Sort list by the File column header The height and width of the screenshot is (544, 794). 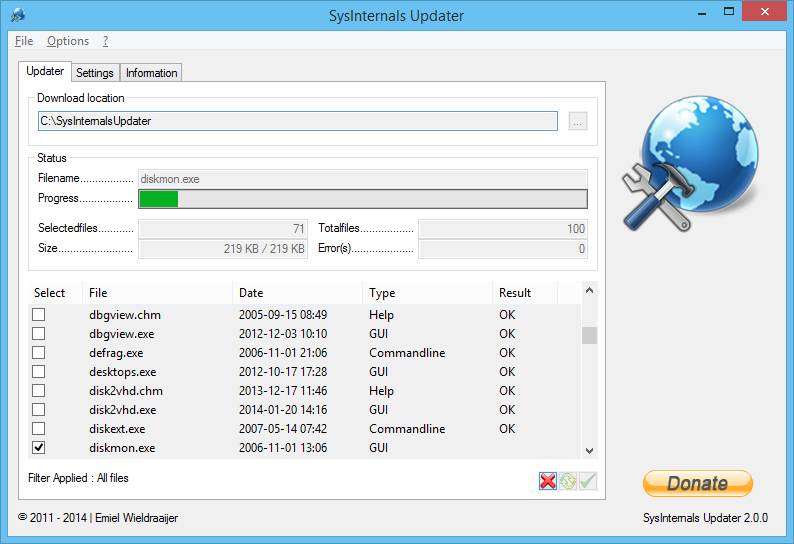click(157, 293)
